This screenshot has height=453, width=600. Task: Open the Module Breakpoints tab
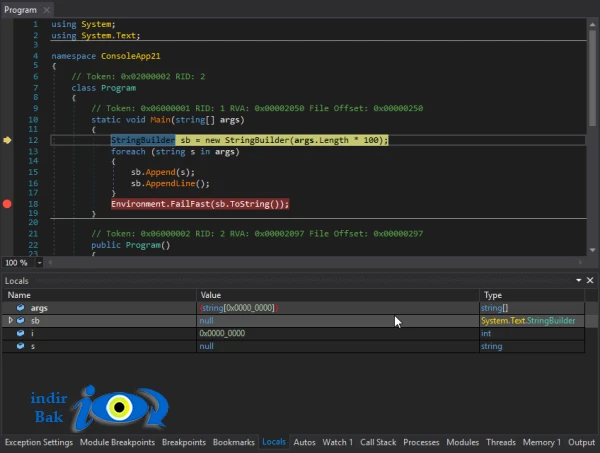point(117,442)
